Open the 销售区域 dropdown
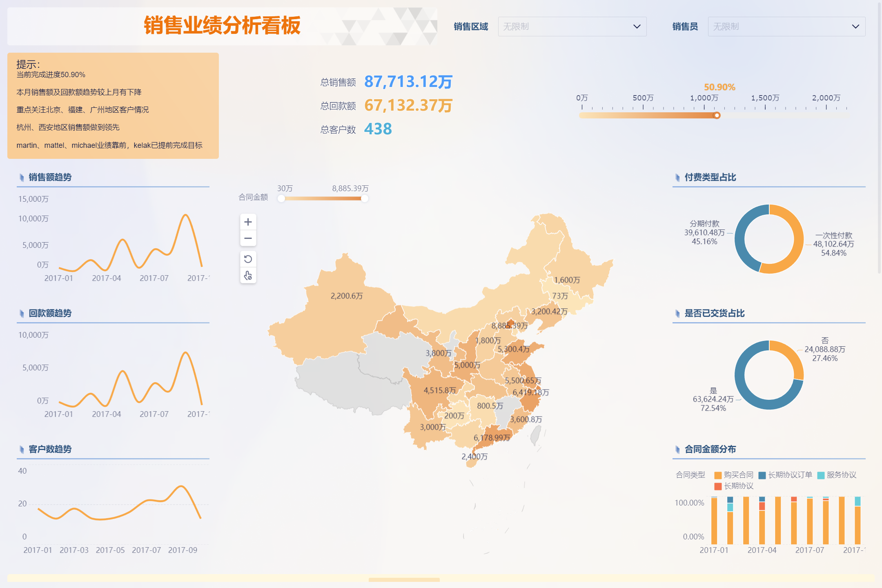This screenshot has height=588, width=882. pos(572,26)
